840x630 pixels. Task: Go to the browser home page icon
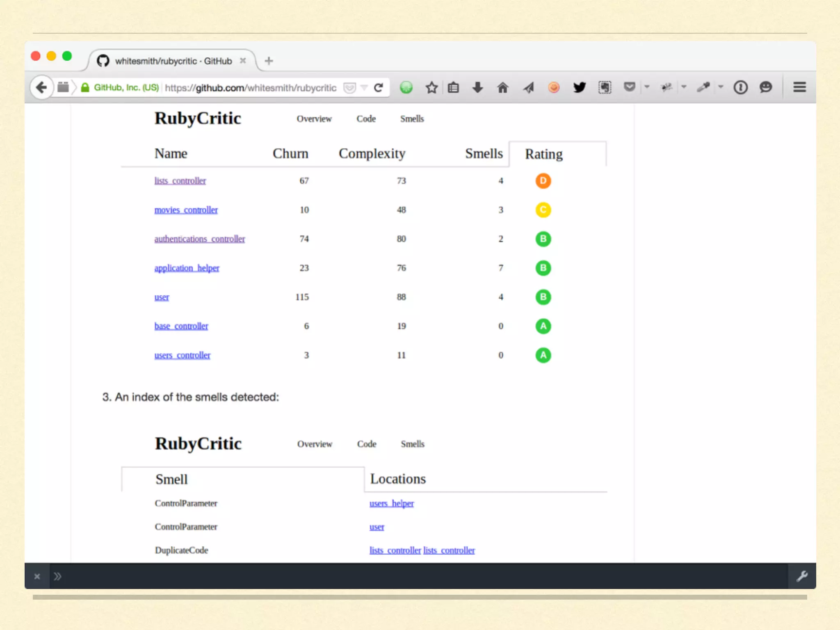[502, 87]
